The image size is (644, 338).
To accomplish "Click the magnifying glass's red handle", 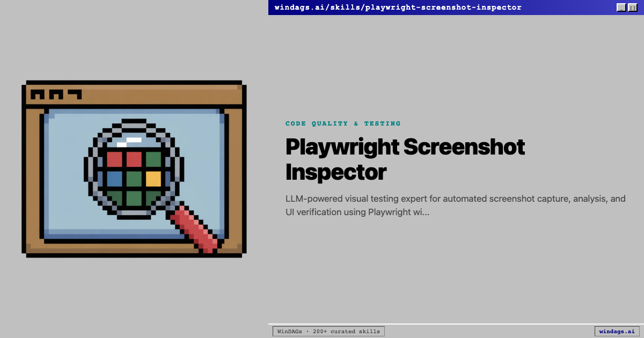I will (194, 228).
